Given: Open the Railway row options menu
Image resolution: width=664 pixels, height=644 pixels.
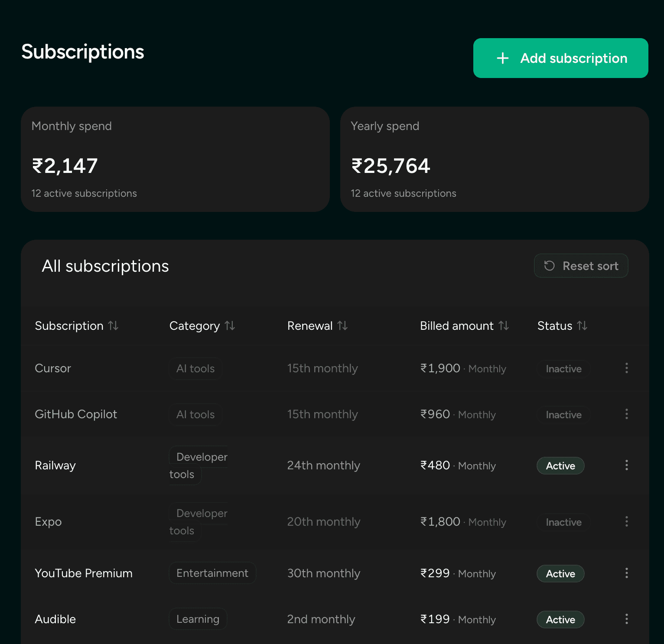Looking at the screenshot, I should tap(626, 465).
